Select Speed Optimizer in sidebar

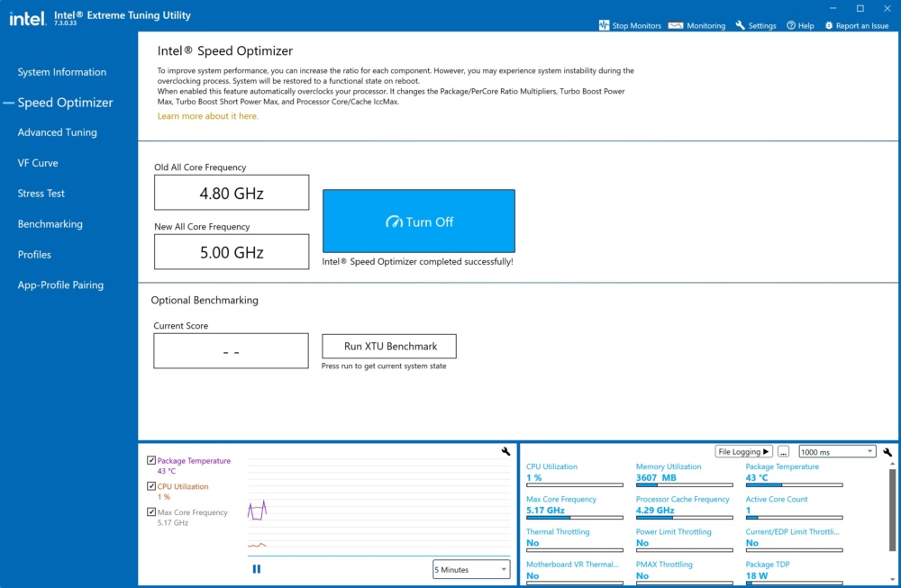pyautogui.click(x=65, y=103)
